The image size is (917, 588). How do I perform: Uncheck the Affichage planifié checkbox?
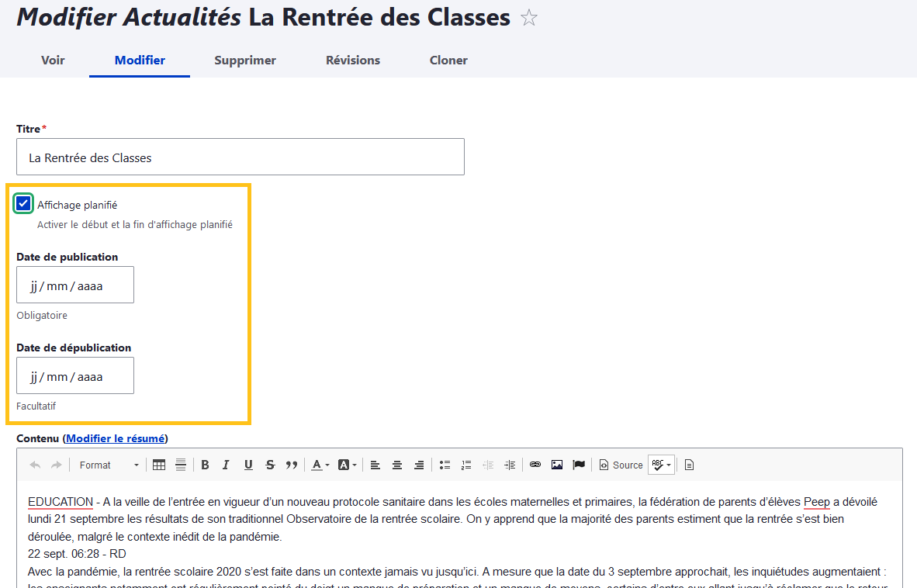(x=23, y=204)
